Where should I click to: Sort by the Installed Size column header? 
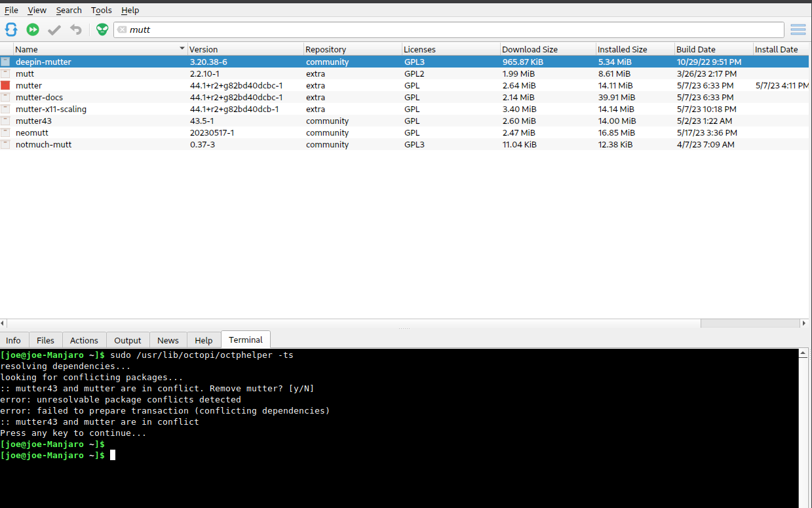click(x=635, y=49)
